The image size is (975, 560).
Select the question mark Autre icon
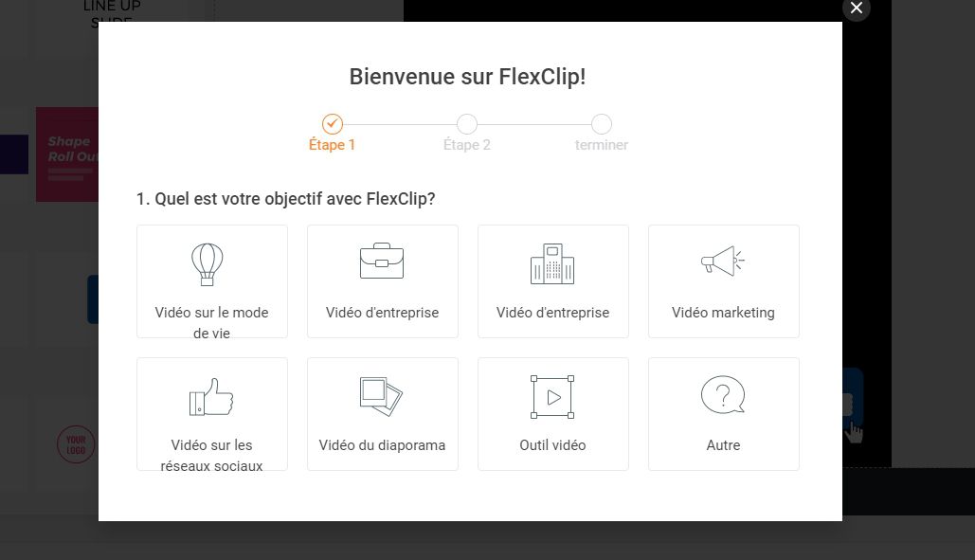click(x=723, y=395)
